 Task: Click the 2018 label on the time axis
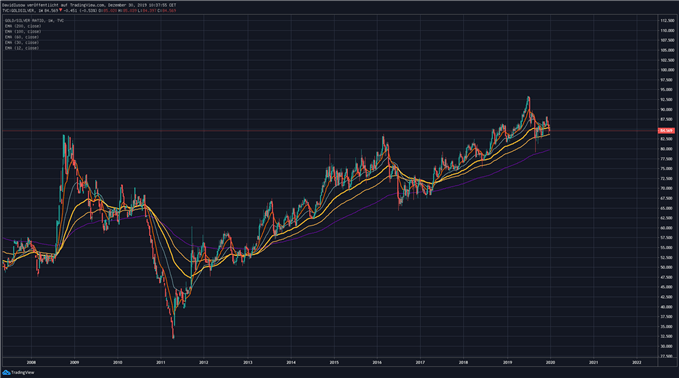point(463,362)
